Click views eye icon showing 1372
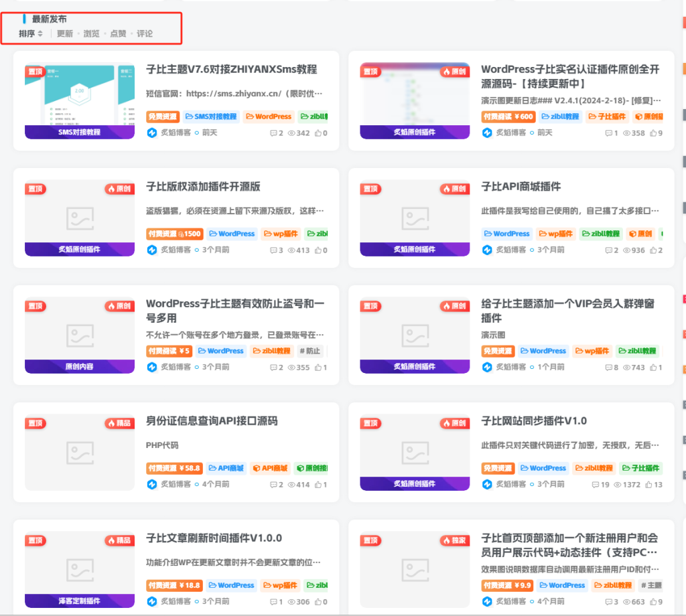The image size is (686, 616). point(618,485)
